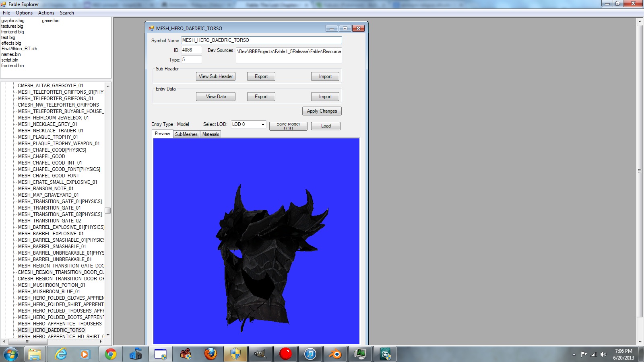This screenshot has height=362, width=644.
Task: Launch Google Chrome from the taskbar
Action: pyautogui.click(x=110, y=354)
